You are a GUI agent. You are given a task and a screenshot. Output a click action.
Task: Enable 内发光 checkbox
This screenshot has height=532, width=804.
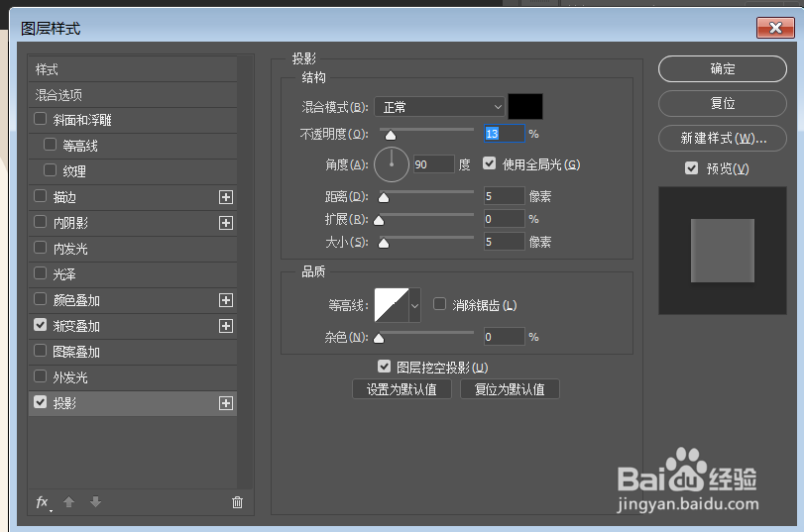coord(40,248)
